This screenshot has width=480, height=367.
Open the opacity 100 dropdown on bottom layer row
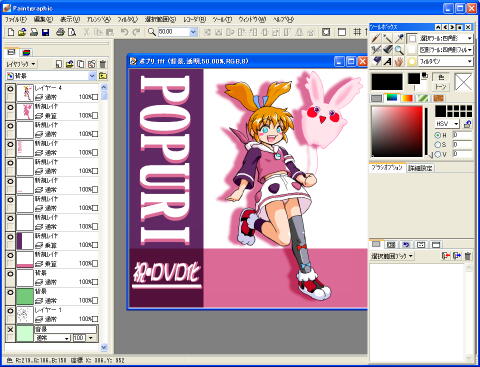click(x=91, y=338)
